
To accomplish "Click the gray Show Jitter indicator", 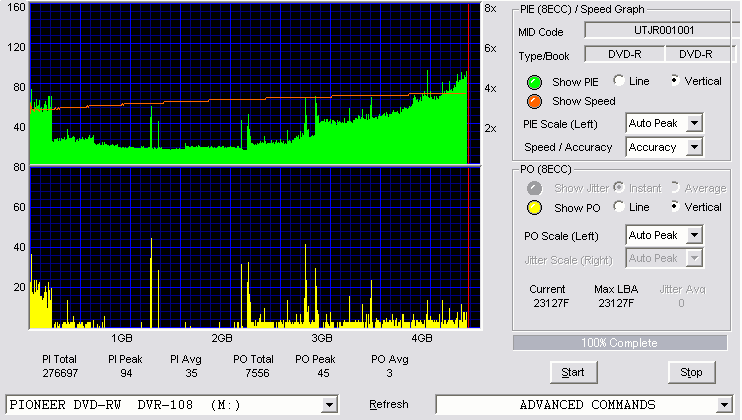I will coord(534,188).
